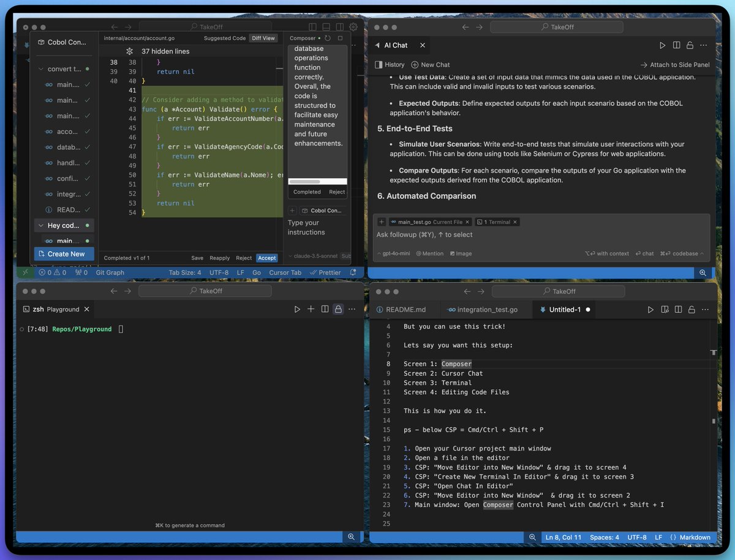Collapse the 'Hey cod...' composer group
This screenshot has height=560, width=735.
(41, 225)
